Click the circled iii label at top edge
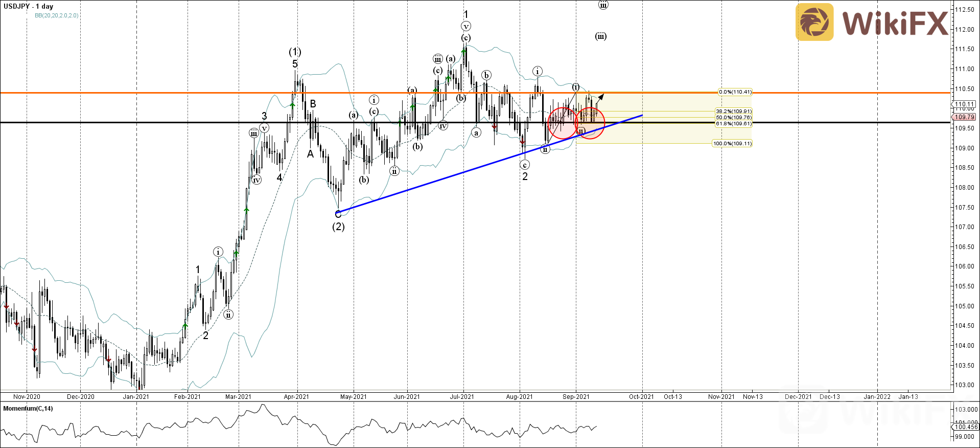The image size is (980, 448). tap(603, 5)
